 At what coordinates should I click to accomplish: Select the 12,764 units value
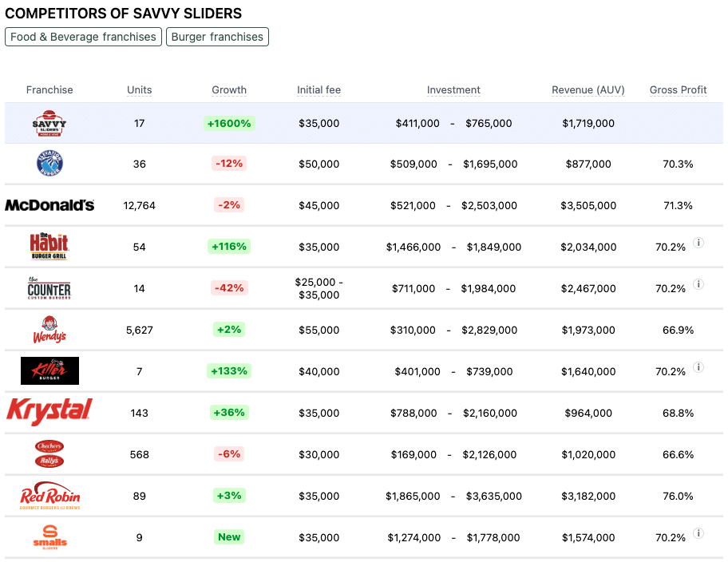[x=139, y=206]
